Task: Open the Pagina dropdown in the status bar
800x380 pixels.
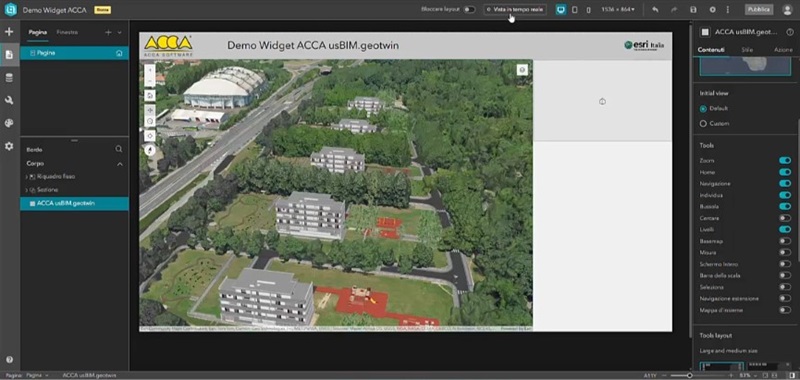Action: pyautogui.click(x=37, y=375)
